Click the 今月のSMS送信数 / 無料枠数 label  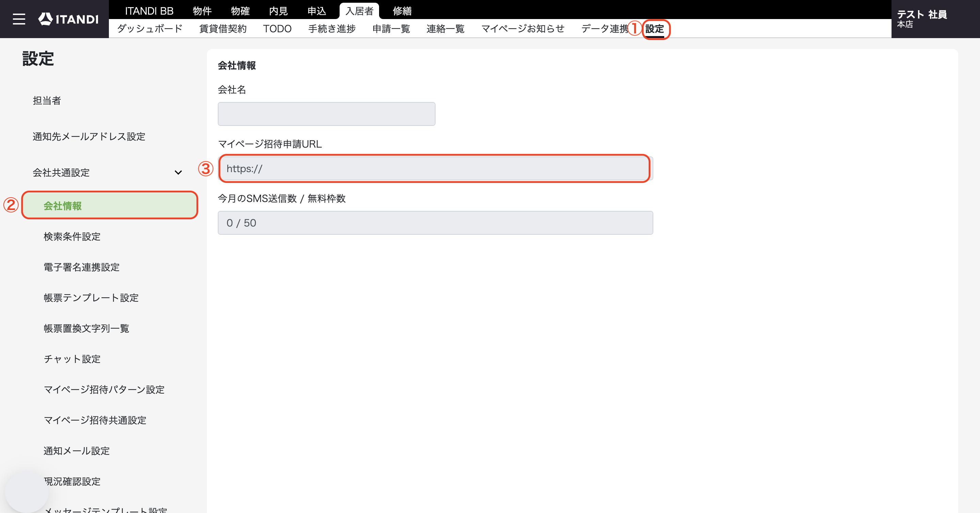tap(281, 199)
